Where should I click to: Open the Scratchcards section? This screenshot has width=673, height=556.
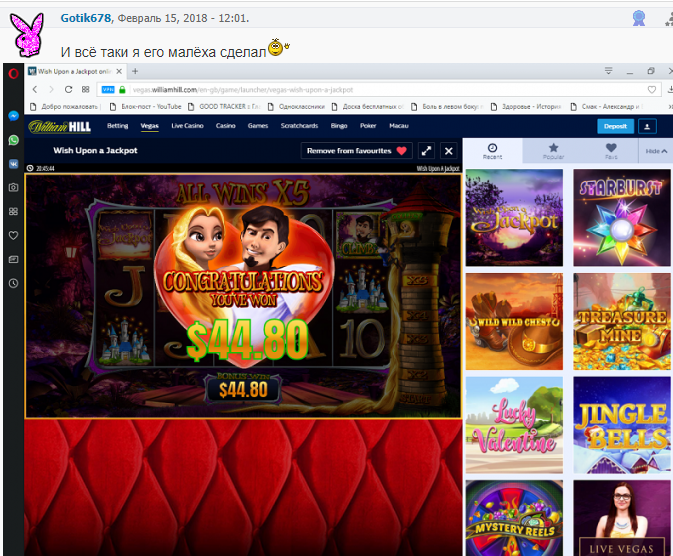[299, 126]
